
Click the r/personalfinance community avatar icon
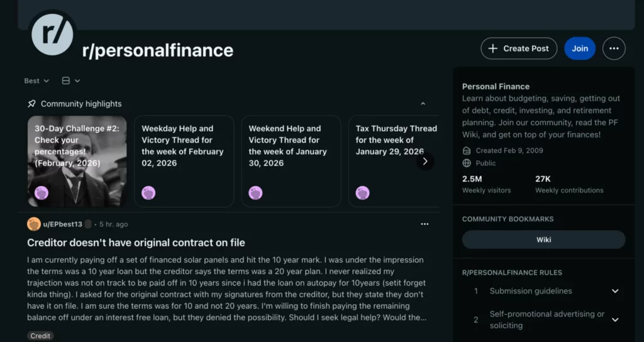pyautogui.click(x=53, y=34)
